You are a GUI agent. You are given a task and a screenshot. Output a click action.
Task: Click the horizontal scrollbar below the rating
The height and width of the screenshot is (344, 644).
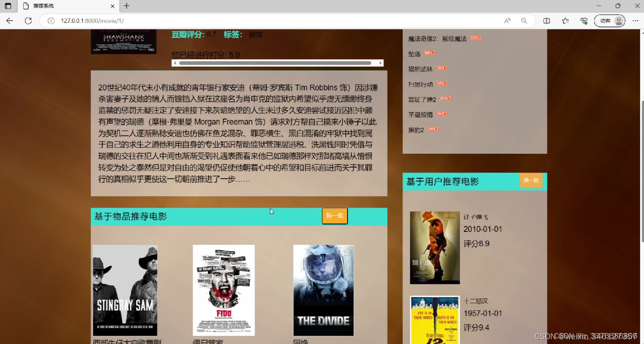[277, 63]
